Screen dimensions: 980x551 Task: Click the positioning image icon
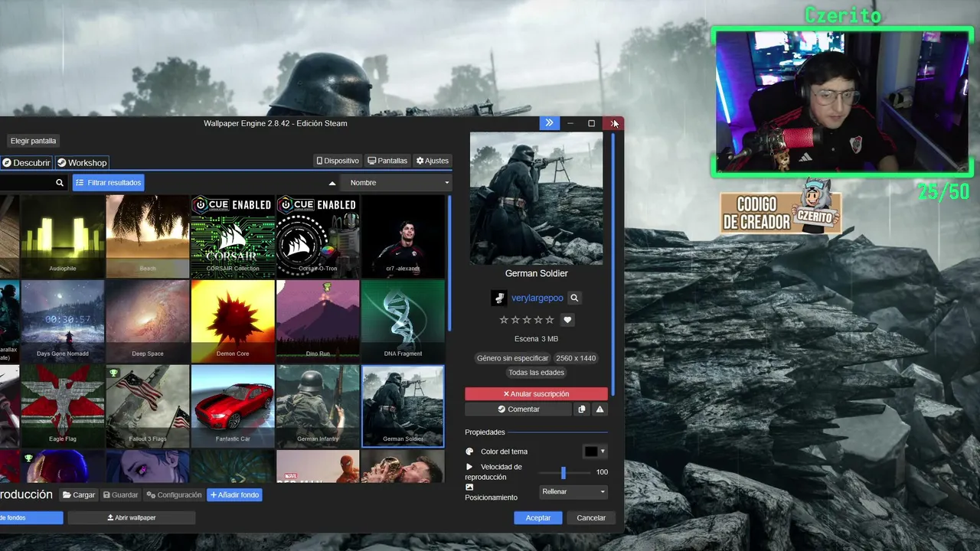[469, 487]
